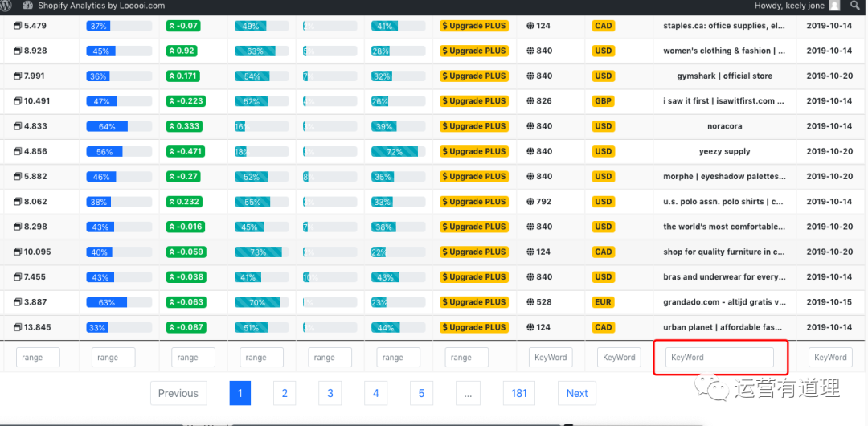
Task: Click the Previous pagination button
Action: (178, 393)
